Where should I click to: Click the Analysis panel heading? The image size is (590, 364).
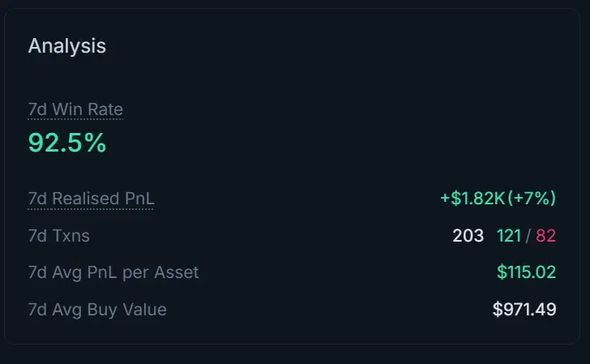pos(66,46)
